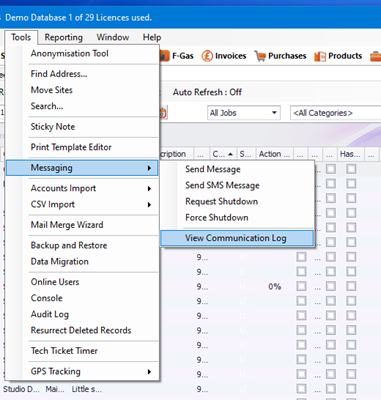Choose Send SMS Message
This screenshot has height=400, width=381.
pyautogui.click(x=222, y=185)
